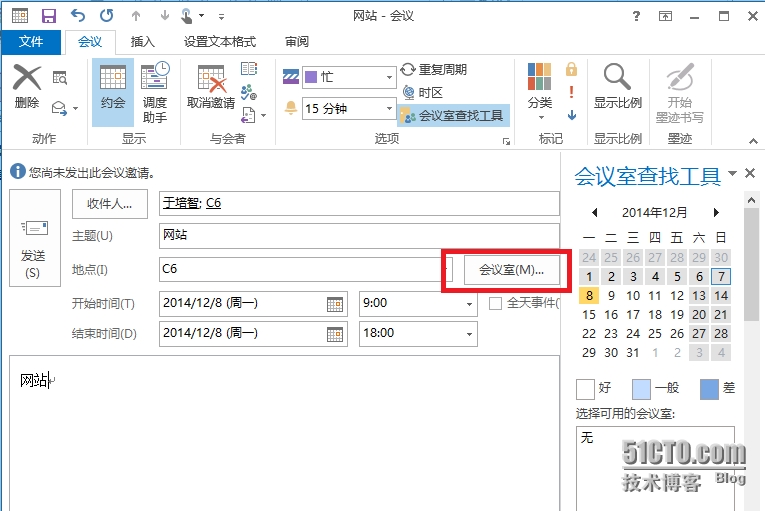Screen dimensions: 765x511
Task: Open start date calendar picker
Action: [x=335, y=305]
